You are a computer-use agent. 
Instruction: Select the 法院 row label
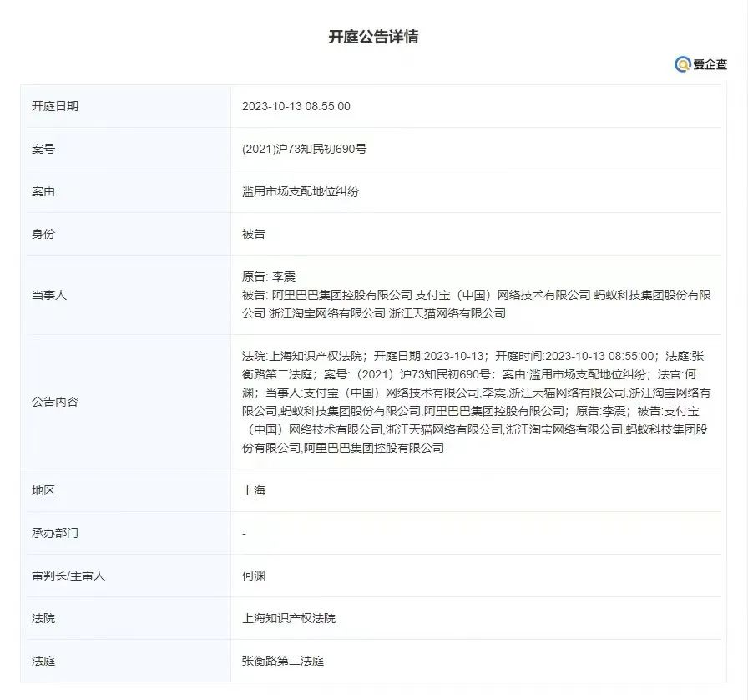(43, 618)
